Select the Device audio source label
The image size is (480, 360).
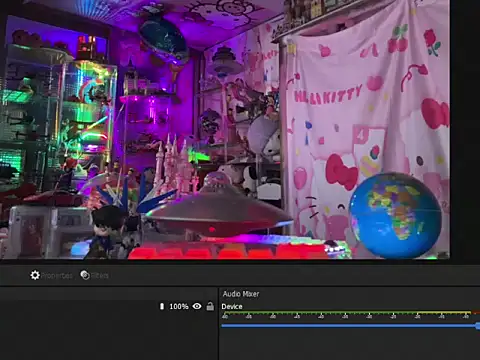tap(232, 306)
